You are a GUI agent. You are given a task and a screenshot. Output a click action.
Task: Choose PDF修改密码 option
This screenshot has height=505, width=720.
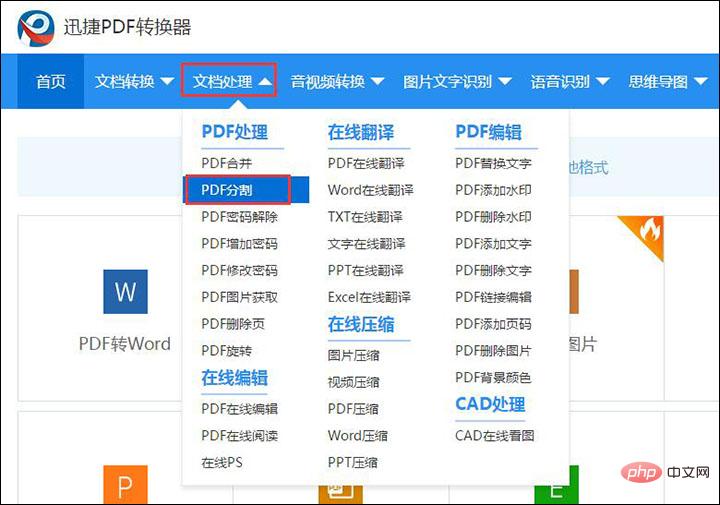[239, 270]
